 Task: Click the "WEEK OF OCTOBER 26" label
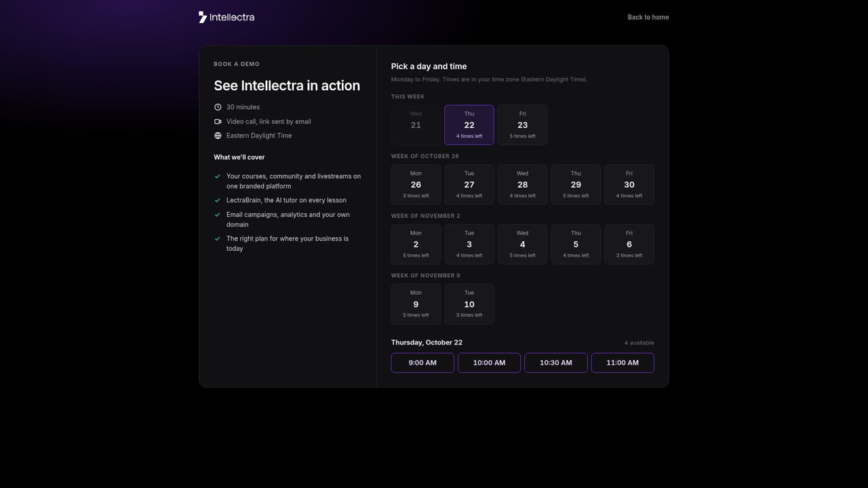pyautogui.click(x=425, y=157)
